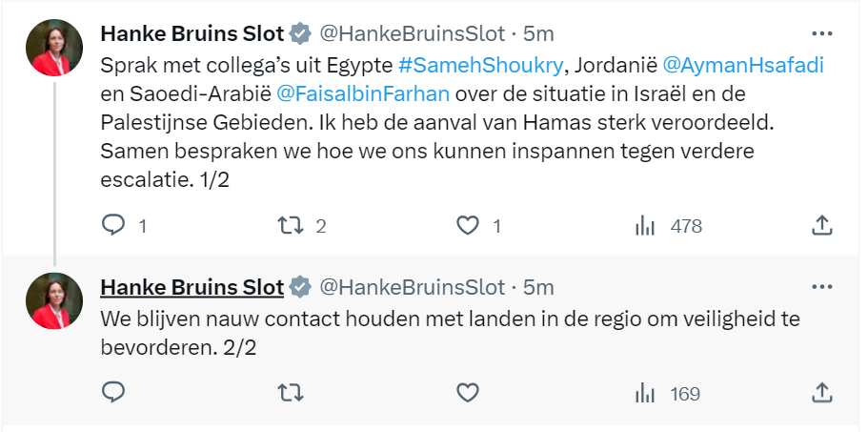The height and width of the screenshot is (432, 868).
Task: Retweet the first tweet with 2 retweets
Action: (290, 226)
